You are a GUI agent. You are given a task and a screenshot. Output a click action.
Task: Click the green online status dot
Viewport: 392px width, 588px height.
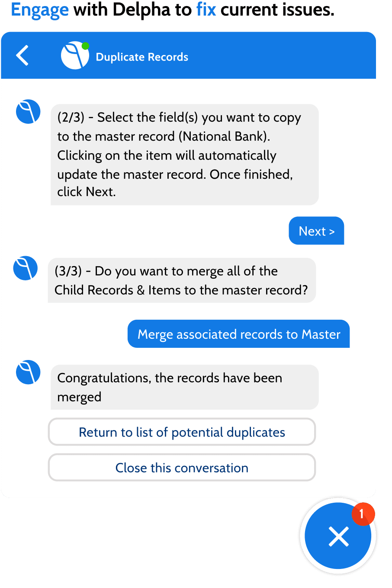pos(86,46)
